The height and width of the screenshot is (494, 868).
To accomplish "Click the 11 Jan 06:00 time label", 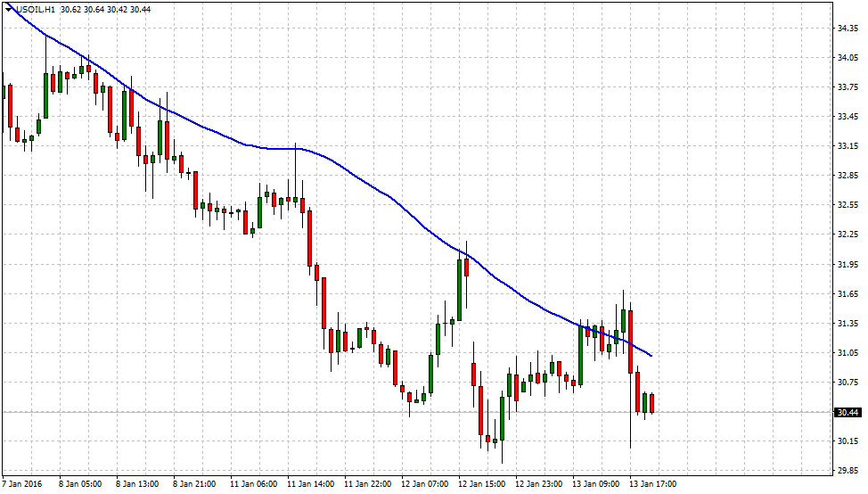I will [x=253, y=484].
